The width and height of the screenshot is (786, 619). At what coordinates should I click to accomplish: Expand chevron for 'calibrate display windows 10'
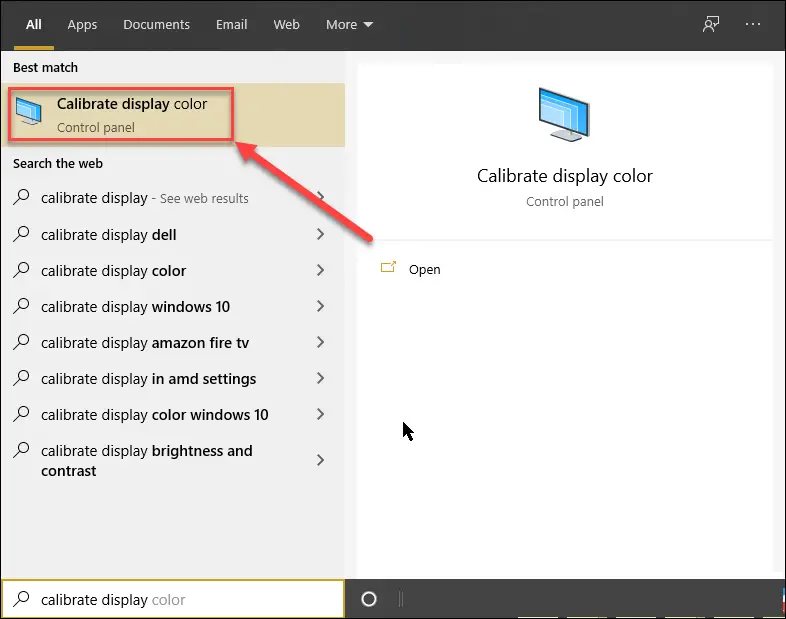[320, 306]
